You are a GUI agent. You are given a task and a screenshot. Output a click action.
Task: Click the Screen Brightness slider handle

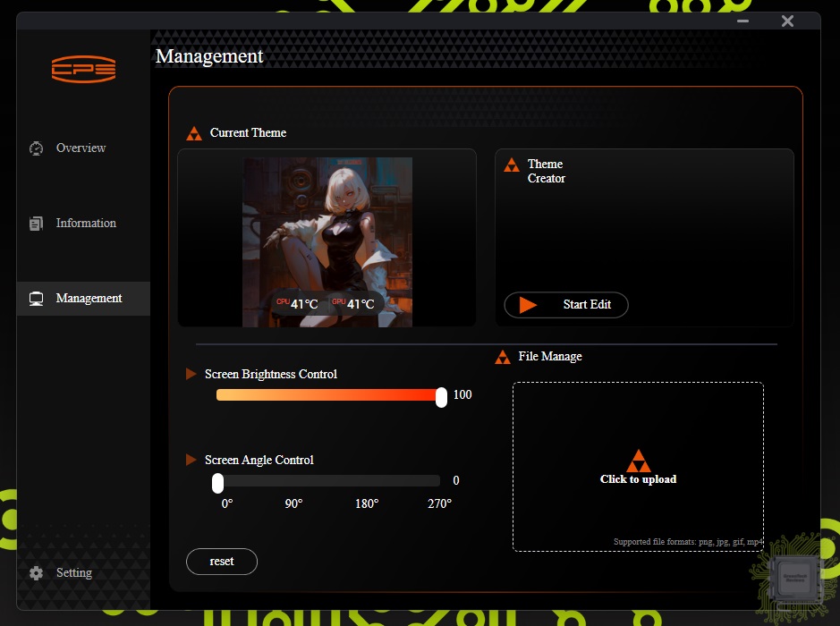(x=441, y=397)
